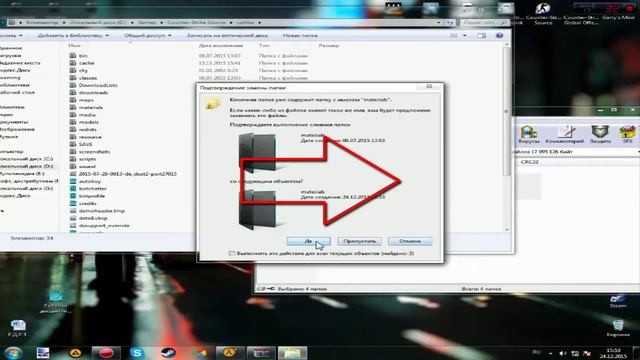Sort by the Имя column header
Screen dimensions: 640x360
coord(75,46)
